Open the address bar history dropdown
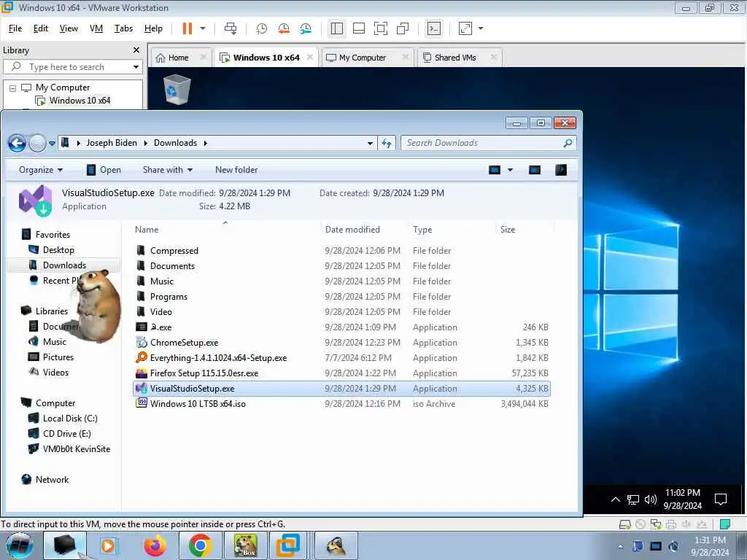 370,143
